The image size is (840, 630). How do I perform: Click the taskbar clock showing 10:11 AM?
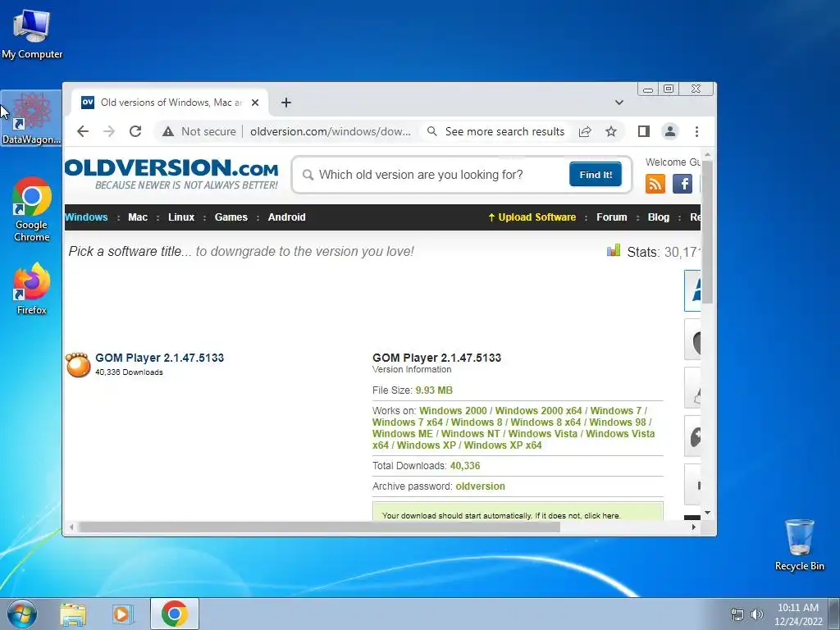[798, 614]
